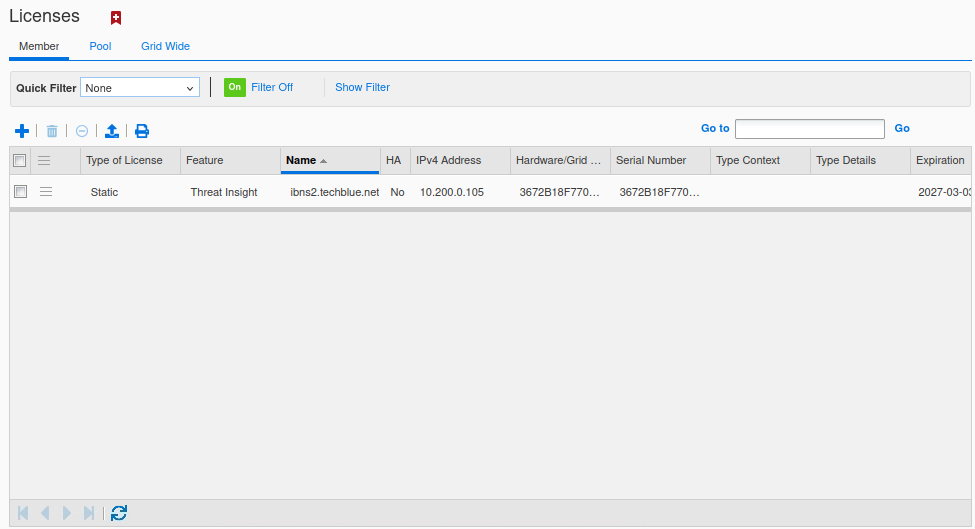Viewport: 975px width, 529px height.
Task: Open the action menu icon for ibns2.techblue.net row
Action: point(46,192)
